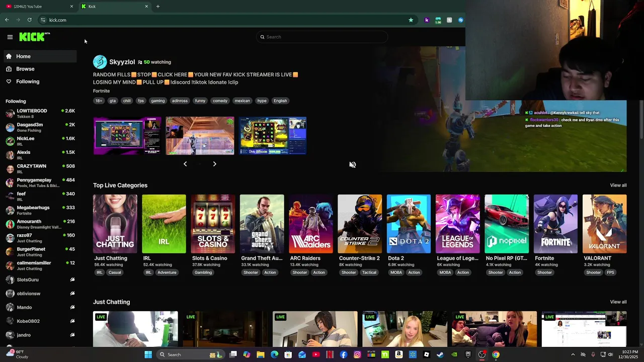The image size is (644, 362).
Task: Open the Dota 2 category card
Action: coord(409,224)
